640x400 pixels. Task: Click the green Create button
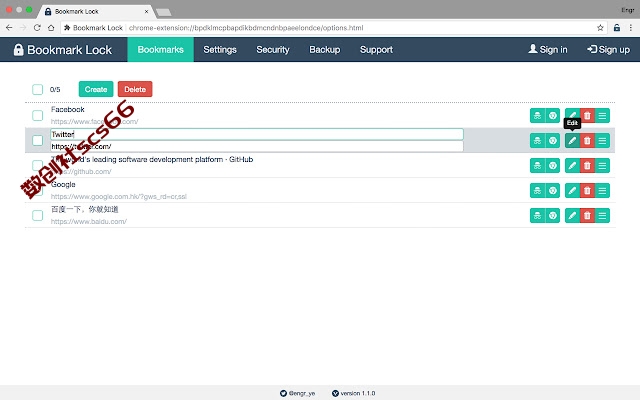pyautogui.click(x=96, y=89)
